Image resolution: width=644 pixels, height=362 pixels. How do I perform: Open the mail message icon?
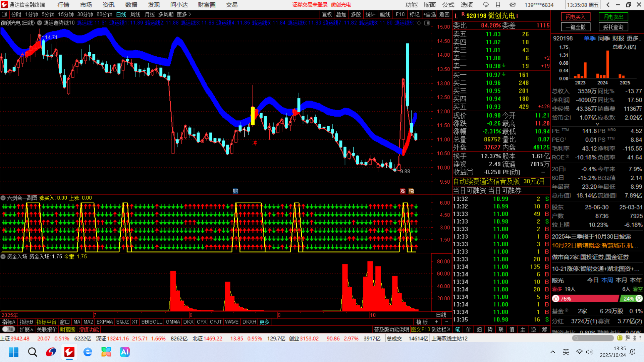512,5
